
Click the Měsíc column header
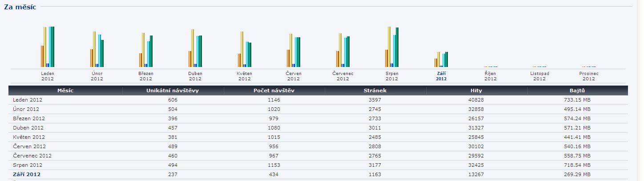point(65,90)
